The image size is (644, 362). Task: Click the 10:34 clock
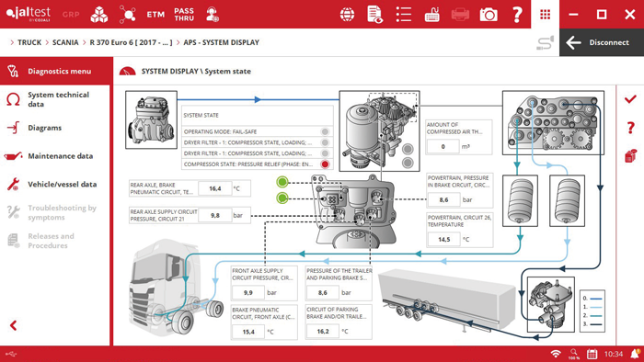[614, 355]
